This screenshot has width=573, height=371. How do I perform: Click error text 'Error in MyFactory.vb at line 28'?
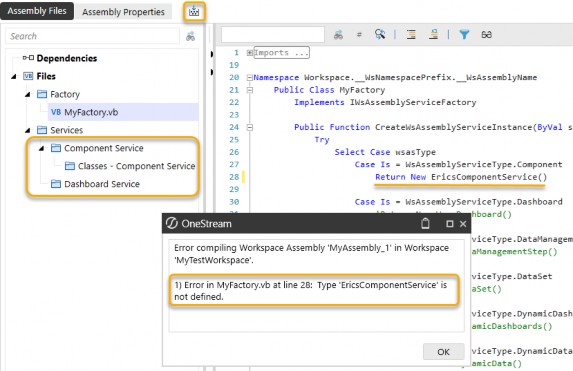(248, 285)
